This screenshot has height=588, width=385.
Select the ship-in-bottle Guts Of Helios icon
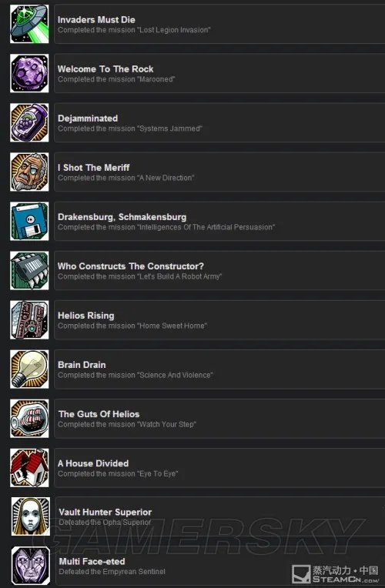(x=29, y=419)
